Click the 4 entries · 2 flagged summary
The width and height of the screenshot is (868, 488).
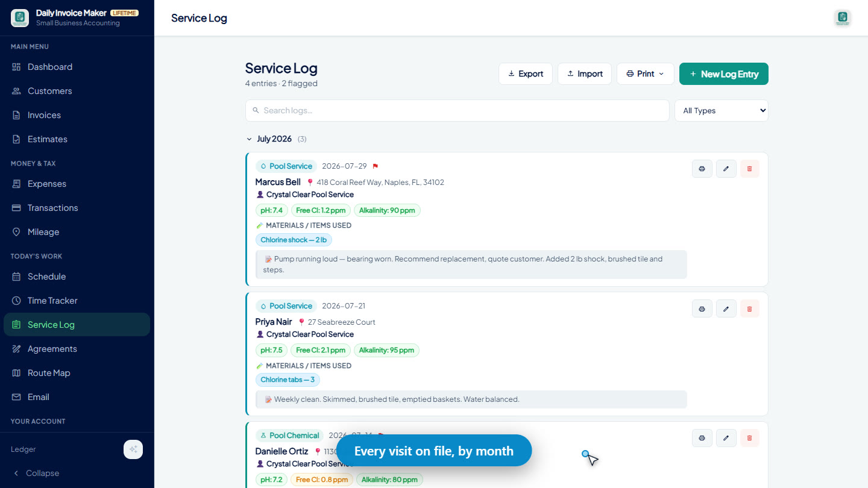click(x=281, y=84)
